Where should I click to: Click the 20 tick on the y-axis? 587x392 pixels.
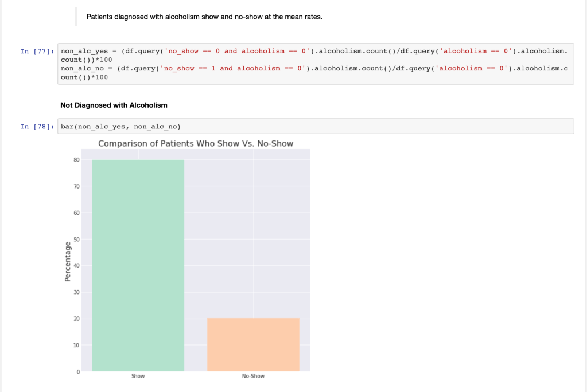76,319
